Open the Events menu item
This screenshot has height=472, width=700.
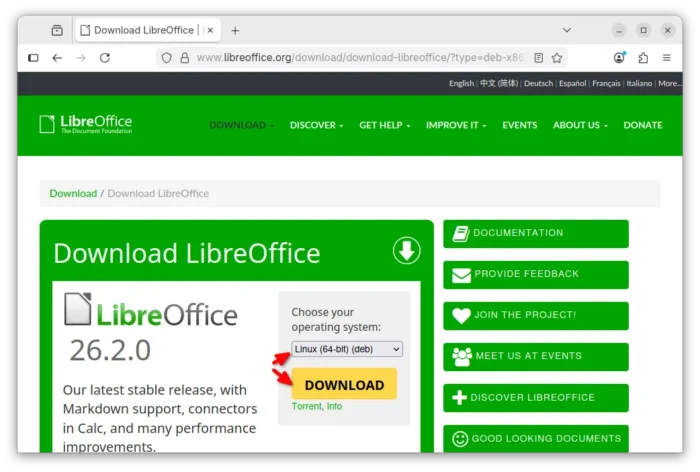[x=519, y=125]
